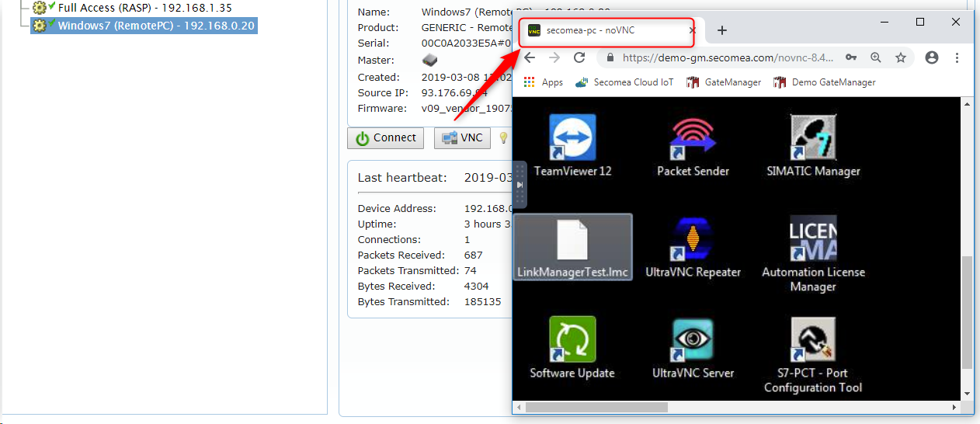Select LinkManagerTest.lmc file icon
Screen dimensions: 980x424
tap(573, 247)
